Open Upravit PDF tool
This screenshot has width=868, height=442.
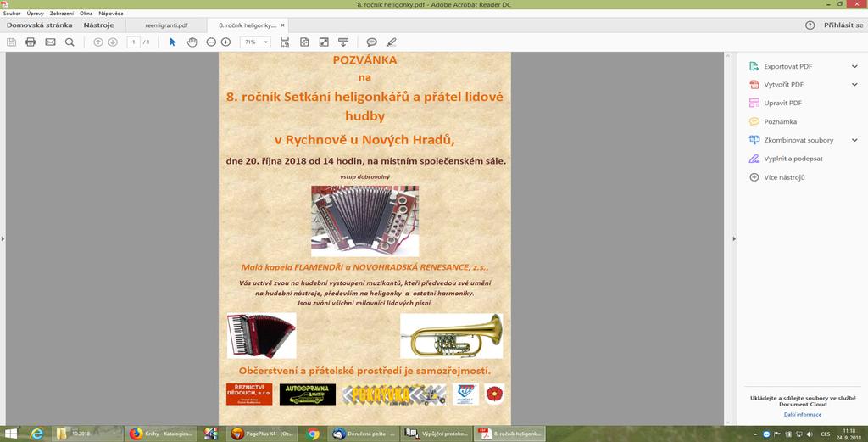782,103
